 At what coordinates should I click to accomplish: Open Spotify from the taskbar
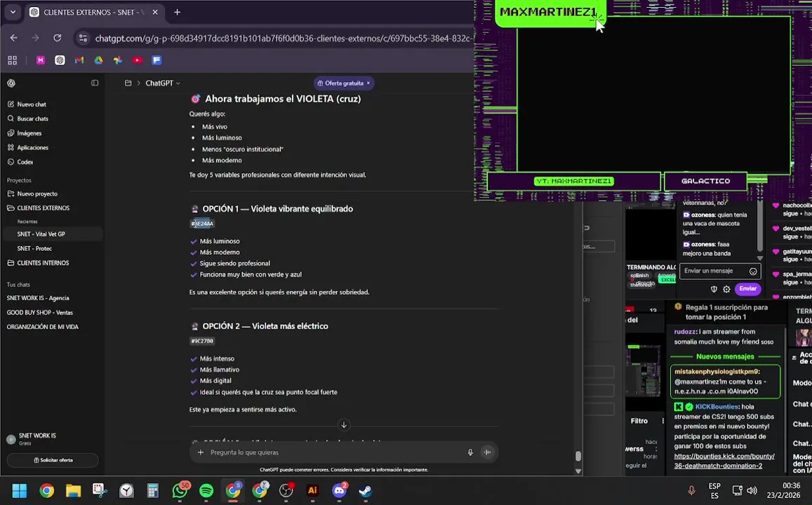point(206,490)
